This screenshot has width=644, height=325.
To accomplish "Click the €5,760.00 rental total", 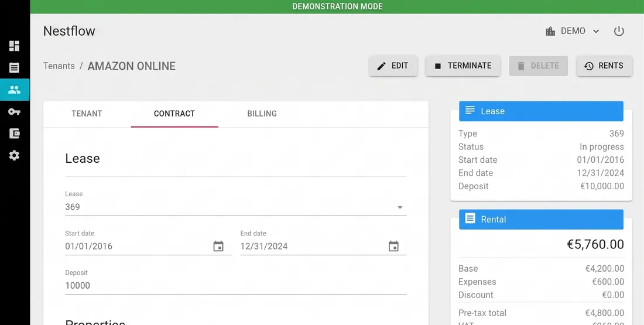I will [x=595, y=244].
